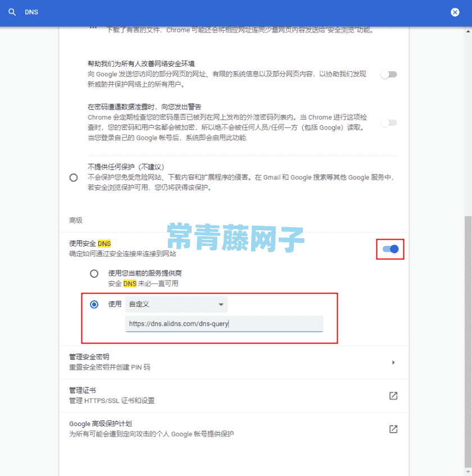Select the 使用 自定义 radio button
This screenshot has height=476, width=472.
[94, 304]
